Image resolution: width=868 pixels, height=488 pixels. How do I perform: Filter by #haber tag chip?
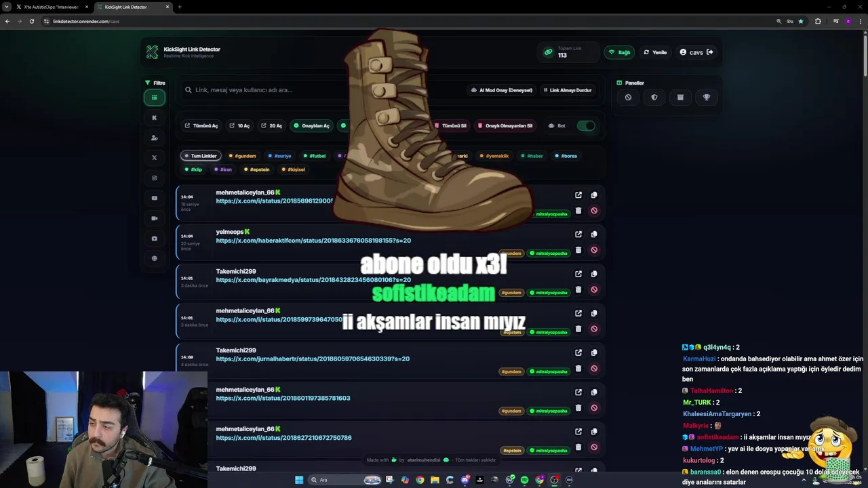pyautogui.click(x=532, y=156)
